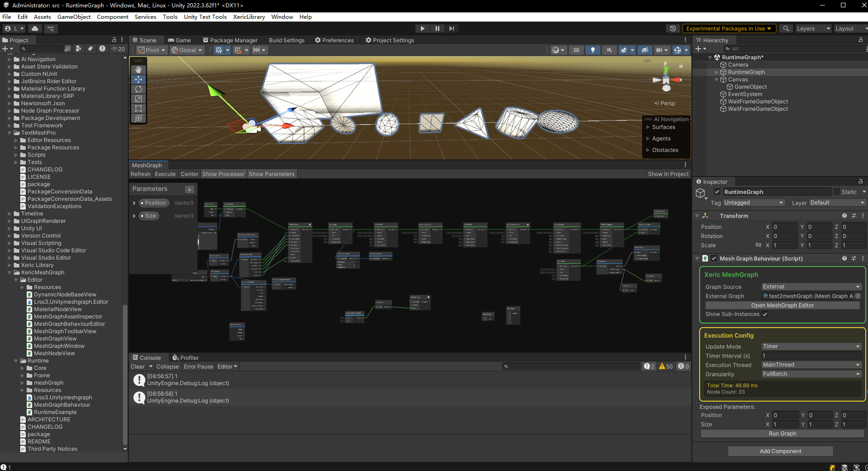This screenshot has height=471, width=868.
Task: Open the Granularity dropdown
Action: coord(811,374)
